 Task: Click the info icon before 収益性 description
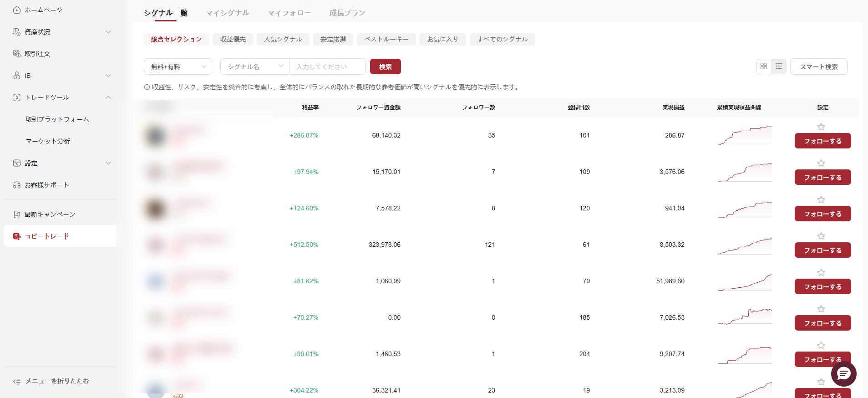[147, 87]
